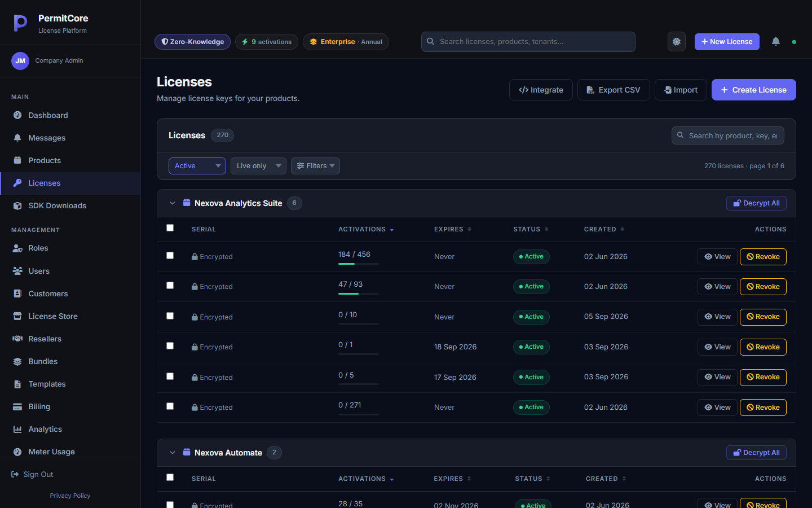Click the Users group icon in sidebar
The width and height of the screenshot is (812, 508).
point(17,271)
